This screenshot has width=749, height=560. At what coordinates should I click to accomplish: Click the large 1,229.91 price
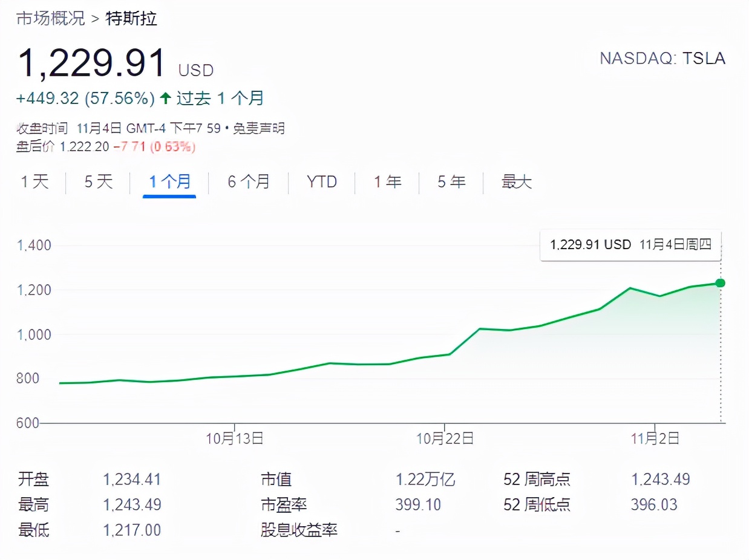[92, 63]
